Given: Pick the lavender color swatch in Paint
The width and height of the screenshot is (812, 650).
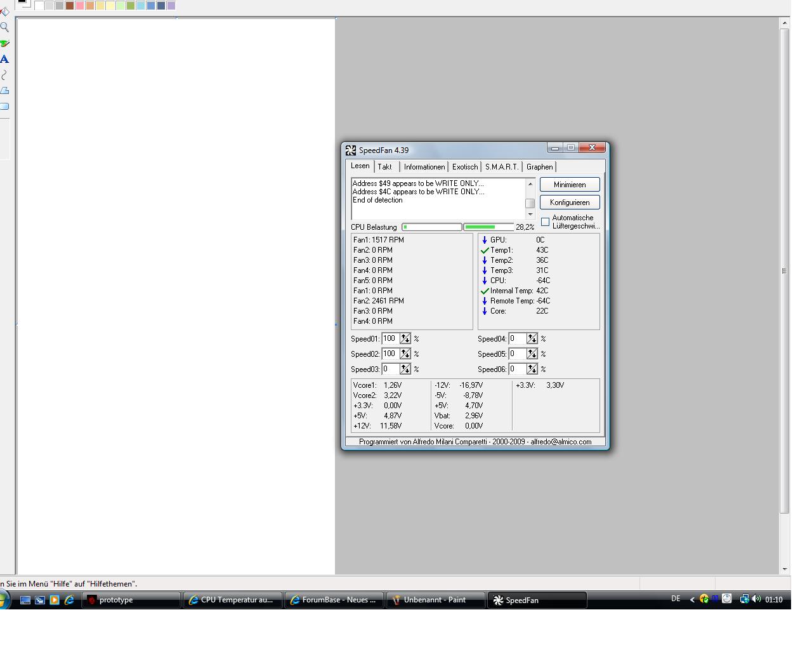Looking at the screenshot, I should 171,5.
